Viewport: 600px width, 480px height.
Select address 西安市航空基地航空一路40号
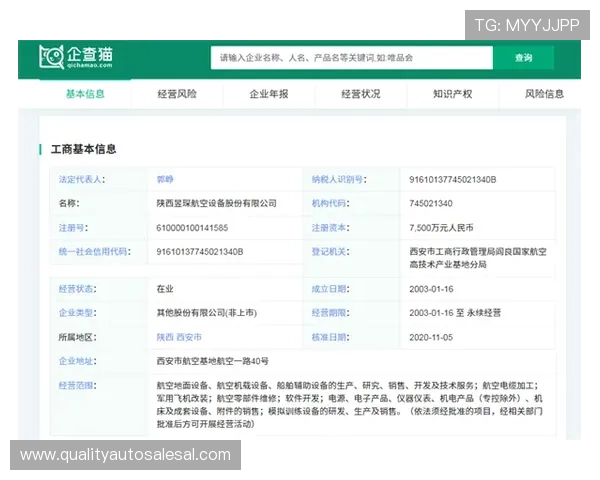coord(212,361)
